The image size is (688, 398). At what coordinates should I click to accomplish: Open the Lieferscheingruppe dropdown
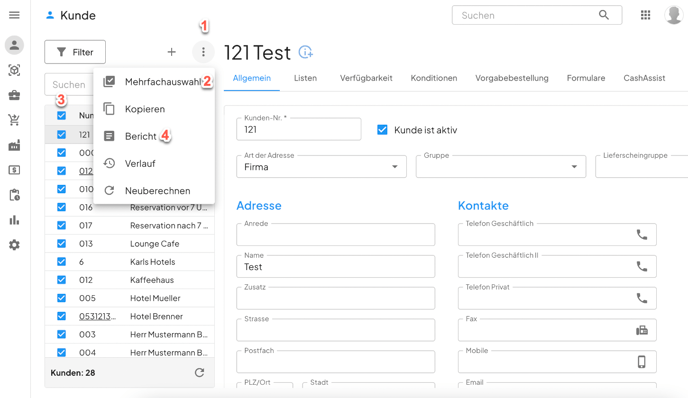tap(641, 166)
